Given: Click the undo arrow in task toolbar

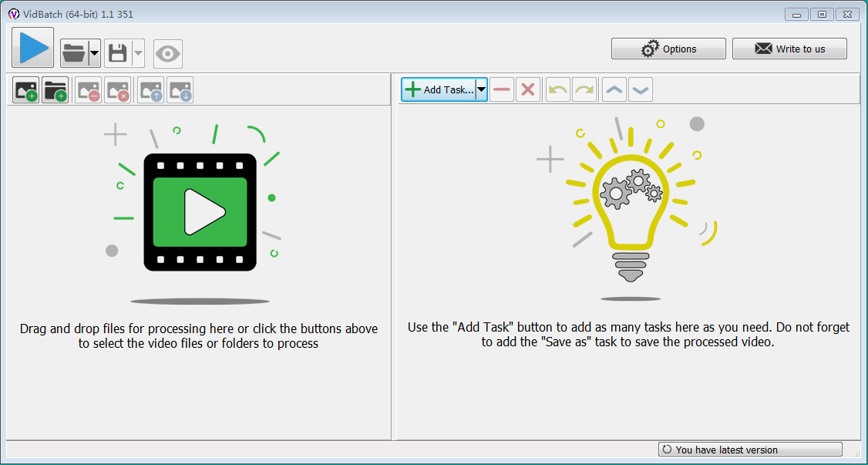Looking at the screenshot, I should tap(557, 89).
